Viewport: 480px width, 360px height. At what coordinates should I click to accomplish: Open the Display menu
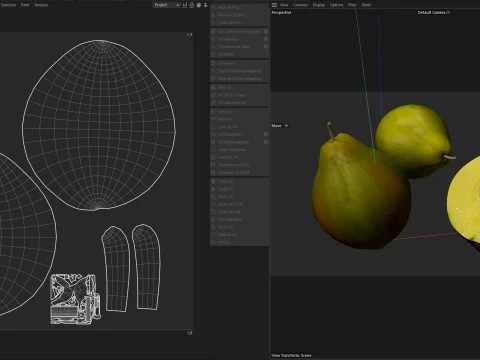[x=319, y=5]
